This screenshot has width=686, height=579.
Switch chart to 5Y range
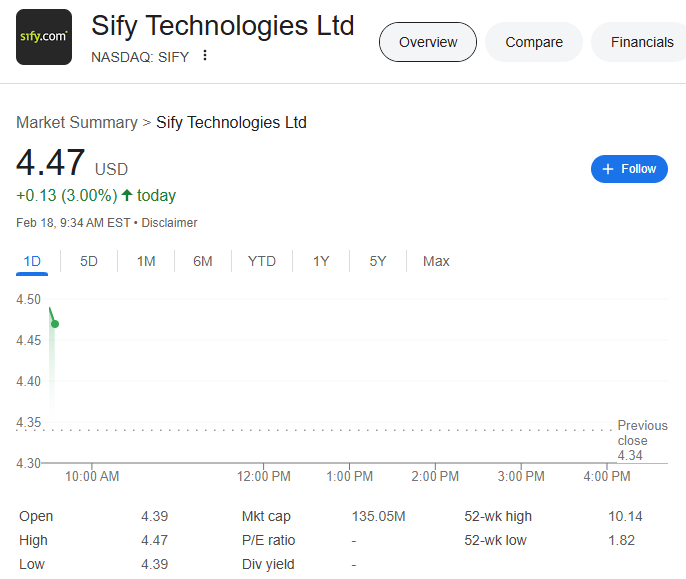tap(378, 261)
